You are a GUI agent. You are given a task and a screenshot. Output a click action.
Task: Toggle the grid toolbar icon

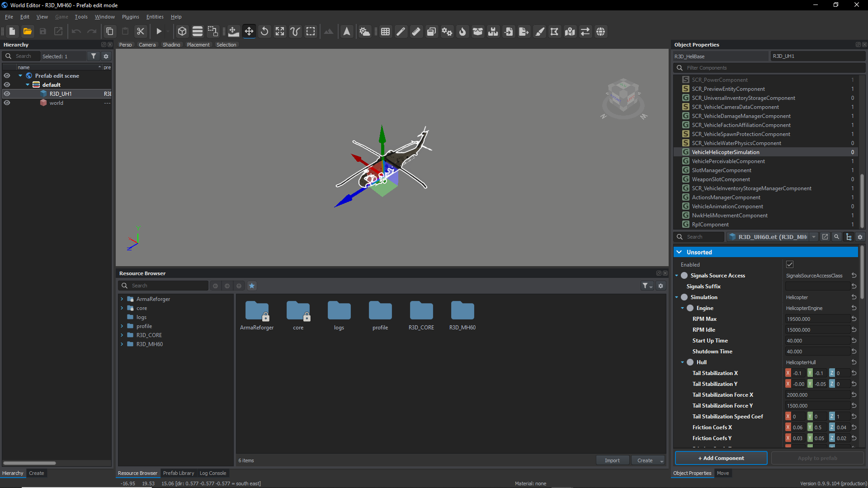pyautogui.click(x=385, y=32)
